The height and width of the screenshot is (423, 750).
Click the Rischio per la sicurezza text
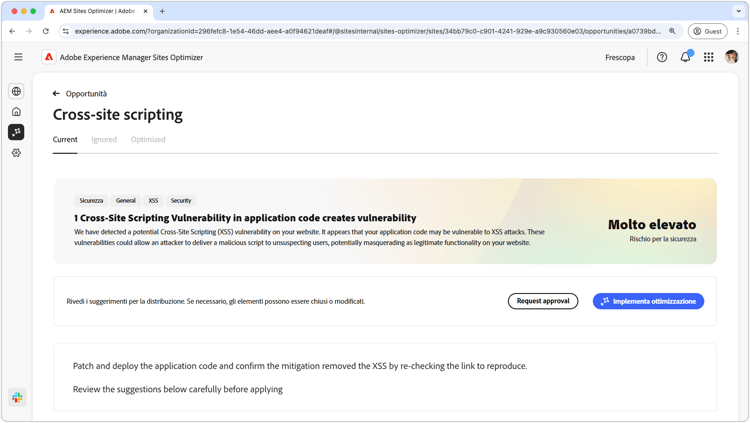(x=663, y=239)
